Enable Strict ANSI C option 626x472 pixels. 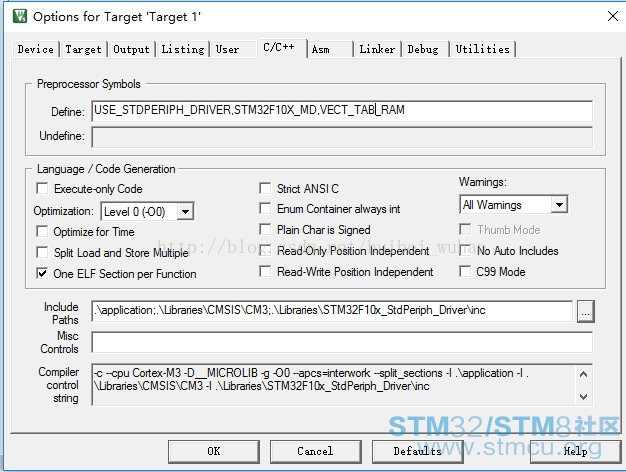click(x=265, y=188)
